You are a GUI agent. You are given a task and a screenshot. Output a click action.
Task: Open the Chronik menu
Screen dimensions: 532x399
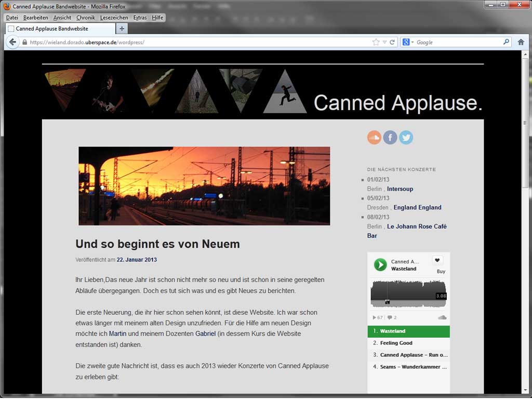click(86, 18)
